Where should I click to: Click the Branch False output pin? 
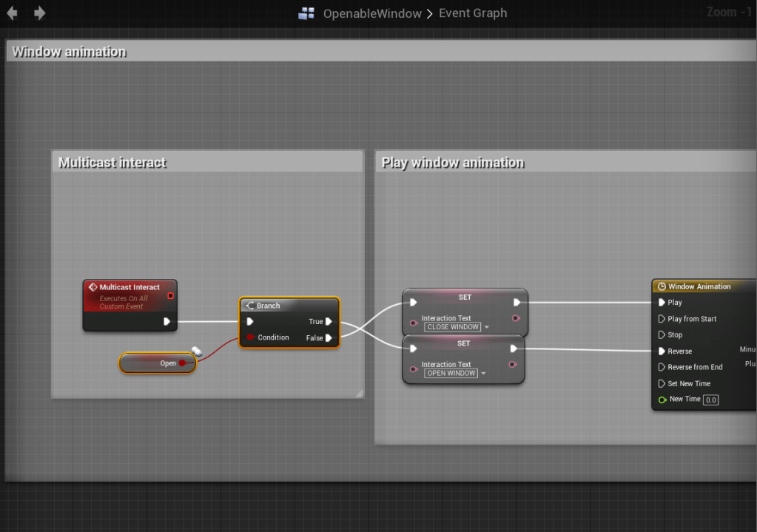pos(329,338)
